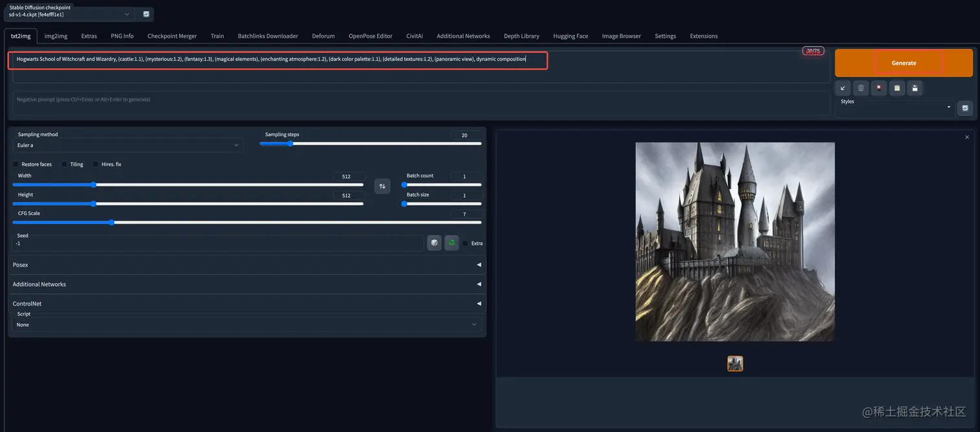Open the Hugging Face tab
The height and width of the screenshot is (432, 980).
(x=570, y=36)
